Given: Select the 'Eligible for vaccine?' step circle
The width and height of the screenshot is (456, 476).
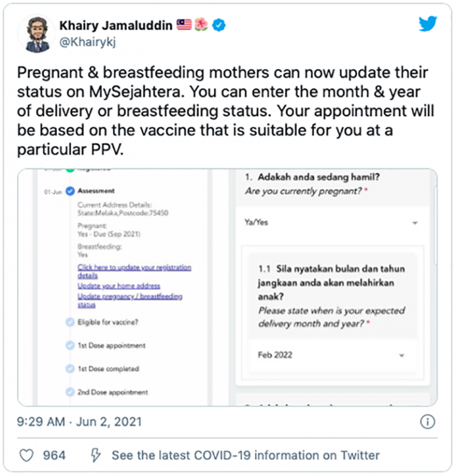Looking at the screenshot, I should 70,322.
